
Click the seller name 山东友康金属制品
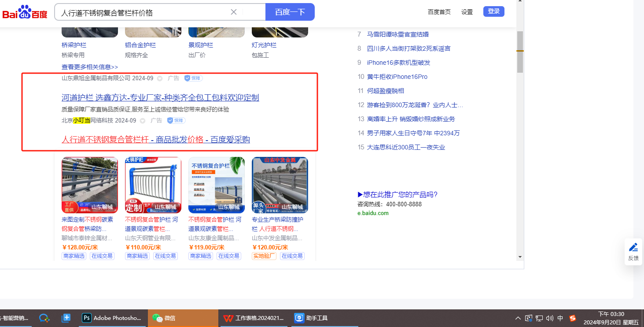point(214,238)
